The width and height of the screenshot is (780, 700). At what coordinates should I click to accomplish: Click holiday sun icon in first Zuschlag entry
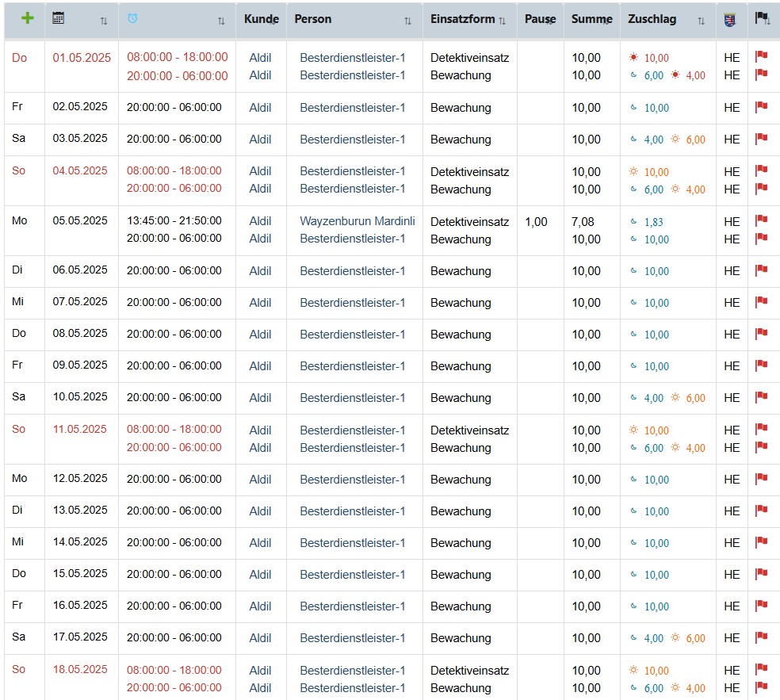click(633, 57)
